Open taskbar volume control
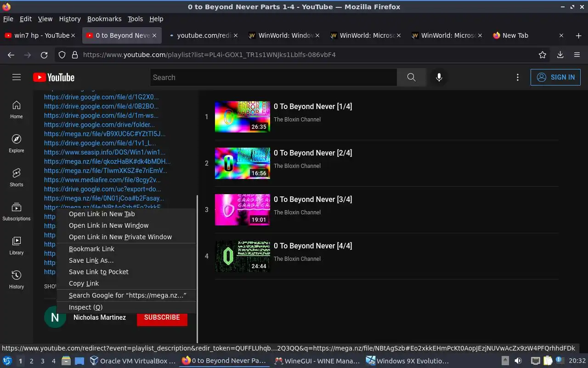588x368 pixels. (x=518, y=361)
